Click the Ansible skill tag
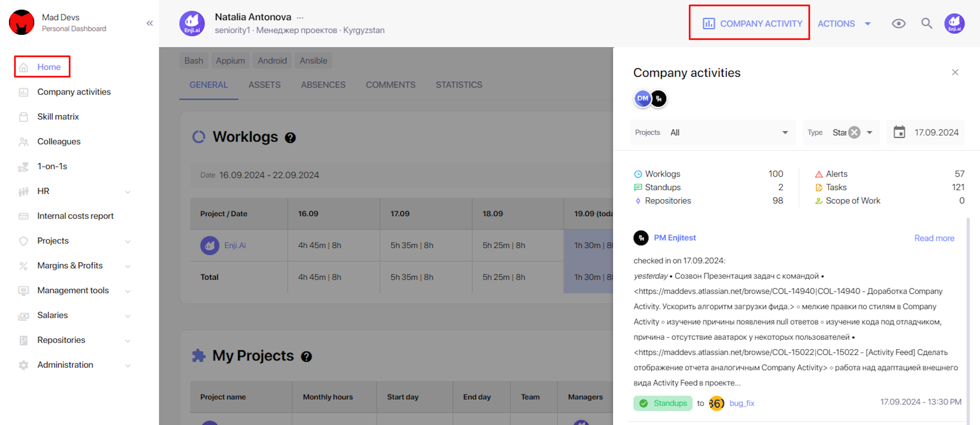 [314, 60]
